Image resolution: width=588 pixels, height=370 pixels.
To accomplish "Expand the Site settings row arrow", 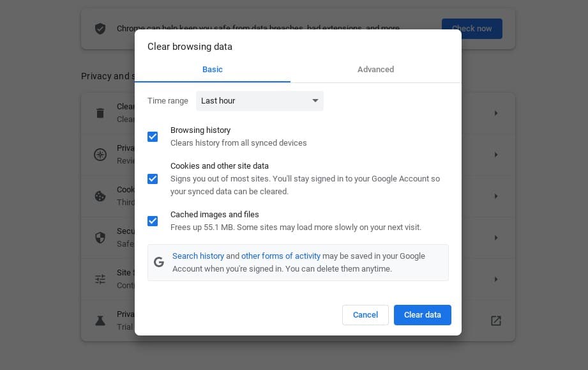I will click(x=495, y=279).
